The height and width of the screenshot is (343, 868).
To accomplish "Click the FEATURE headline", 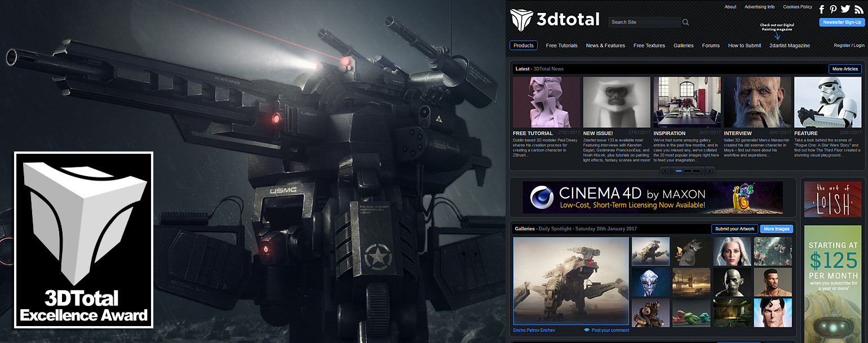I will click(x=806, y=133).
